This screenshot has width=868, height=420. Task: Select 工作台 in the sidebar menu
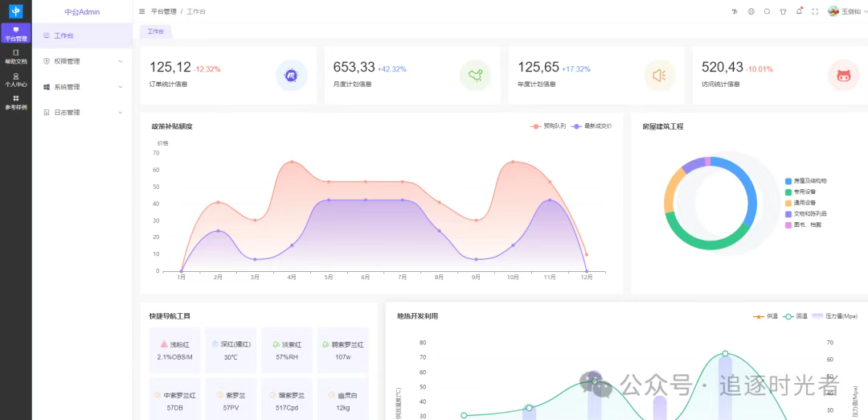[x=83, y=35]
